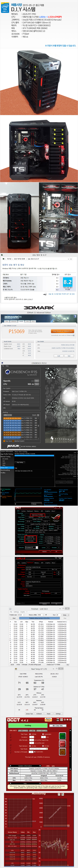Viewport: 78px width, 868px height.
Task: Click the refresh icon in performance info address bar
Action: point(71,259)
